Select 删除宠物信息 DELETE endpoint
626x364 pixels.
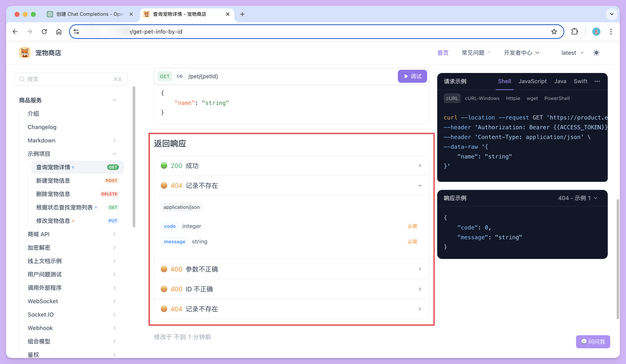77,194
